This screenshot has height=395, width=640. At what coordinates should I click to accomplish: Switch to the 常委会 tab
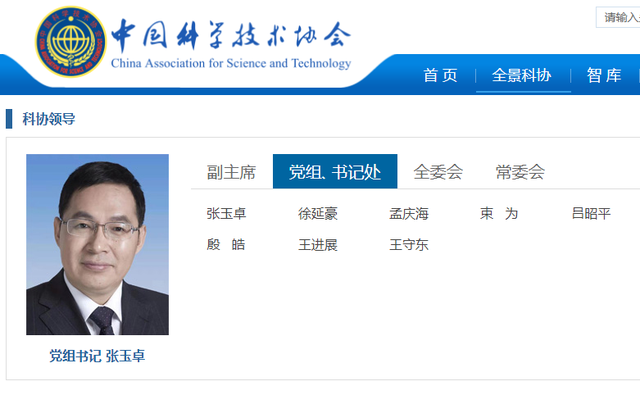coord(520,172)
